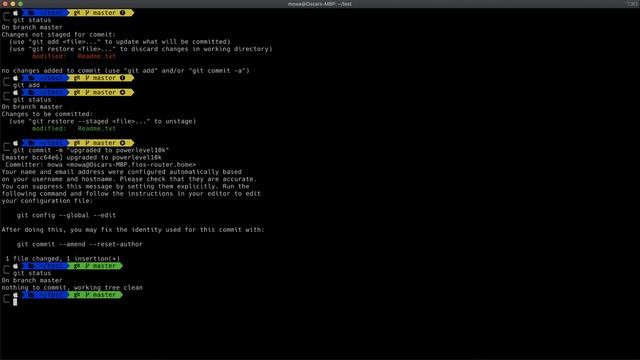The height and width of the screenshot is (360, 640).
Task: Click 'Your name and email address were configured' line
Action: (121, 172)
